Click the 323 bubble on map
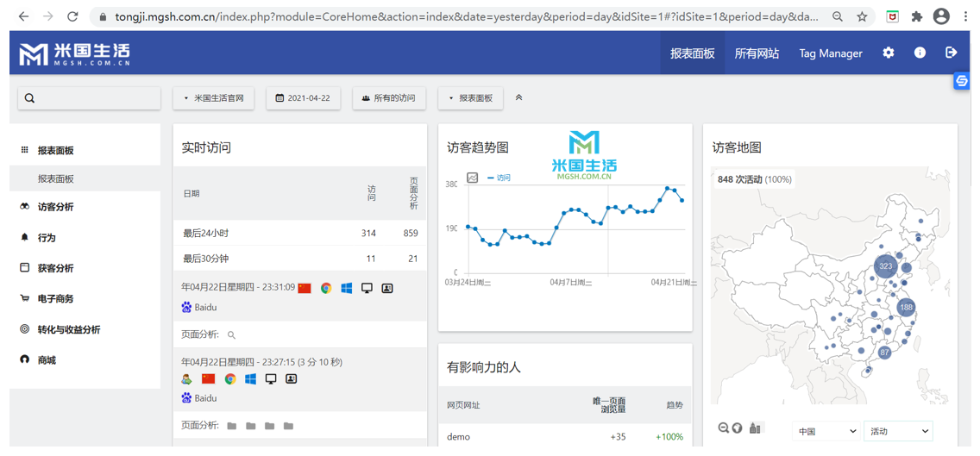This screenshot has height=456, width=980. click(886, 266)
